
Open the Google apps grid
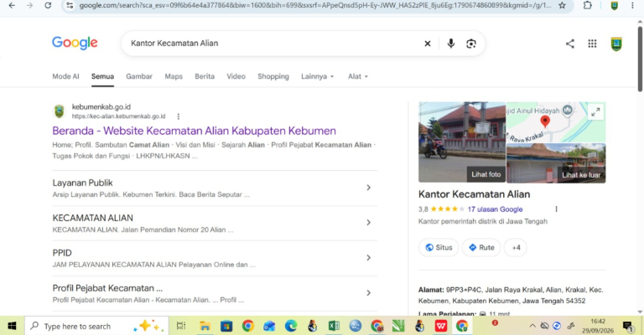coord(592,44)
